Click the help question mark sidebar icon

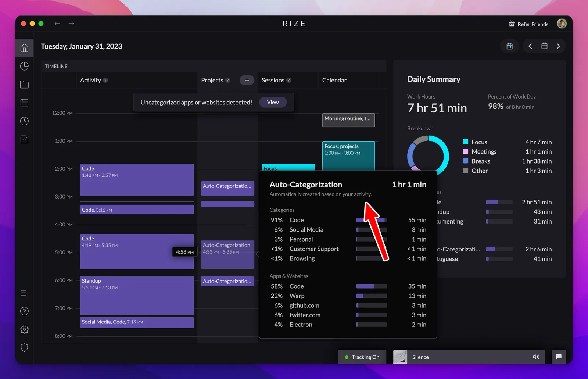click(x=24, y=311)
